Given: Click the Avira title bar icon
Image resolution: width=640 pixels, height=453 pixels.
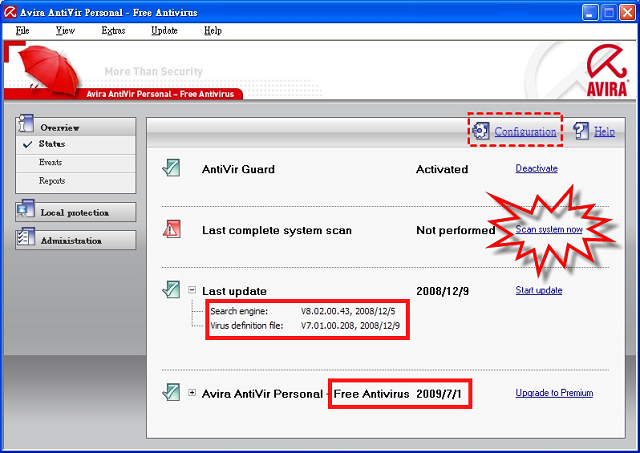Looking at the screenshot, I should click(10, 12).
